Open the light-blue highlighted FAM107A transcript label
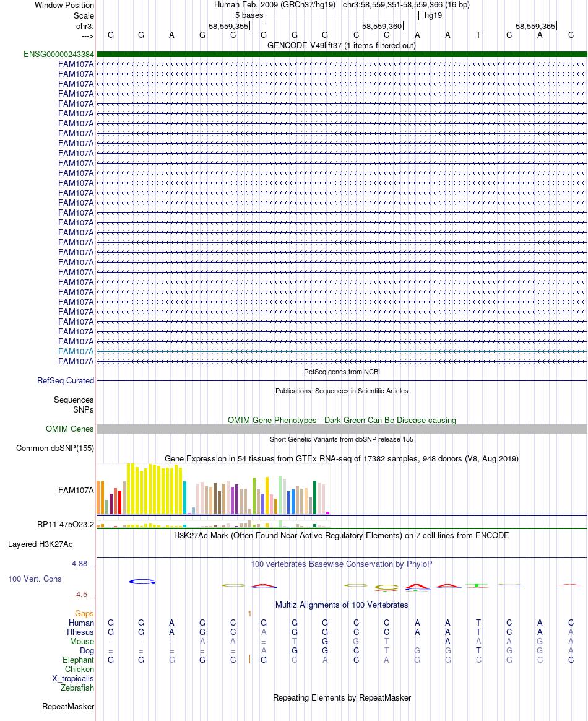The width and height of the screenshot is (588, 721). (76, 351)
